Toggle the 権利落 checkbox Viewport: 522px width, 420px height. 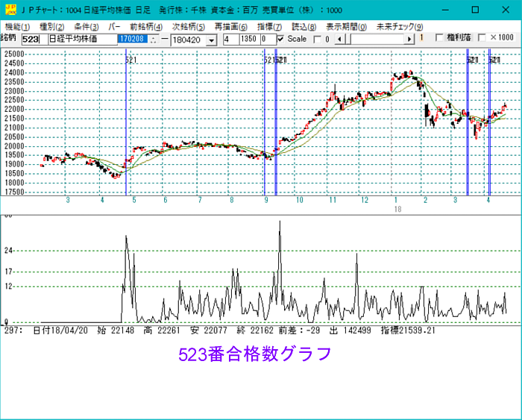(439, 38)
